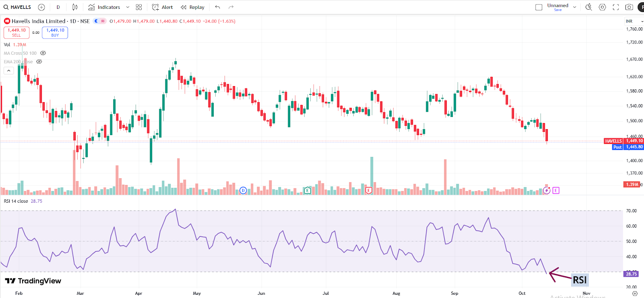
Task: Click the Indicators templates grid icon
Action: click(139, 7)
